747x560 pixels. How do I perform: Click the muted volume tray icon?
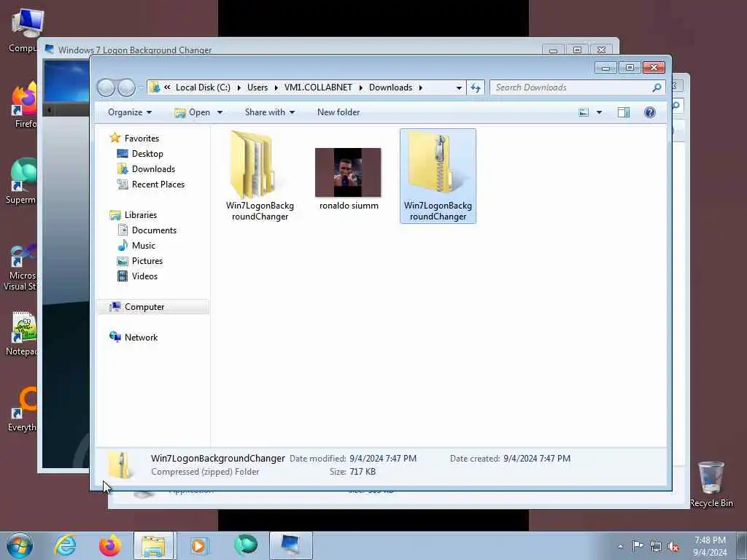pos(673,547)
